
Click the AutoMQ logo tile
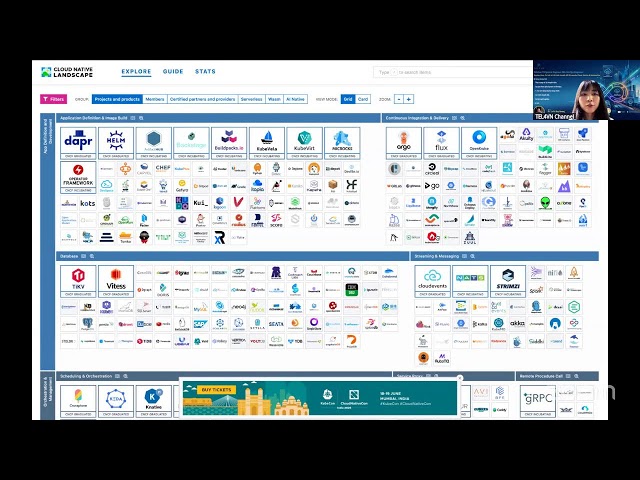point(442,358)
